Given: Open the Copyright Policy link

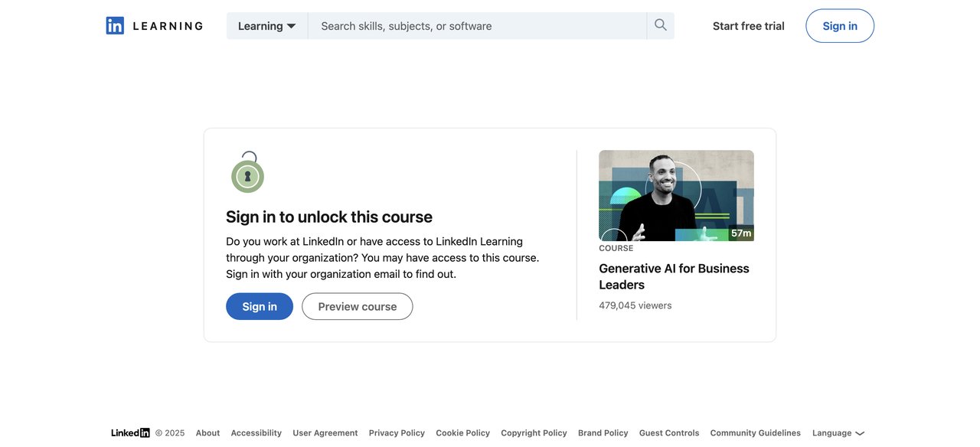Looking at the screenshot, I should (534, 433).
